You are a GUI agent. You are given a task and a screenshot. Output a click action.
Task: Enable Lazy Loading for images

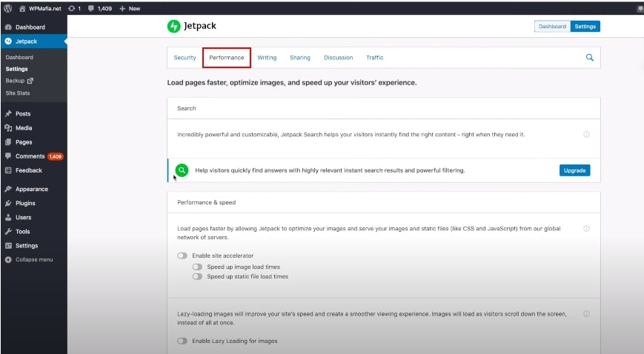click(182, 341)
